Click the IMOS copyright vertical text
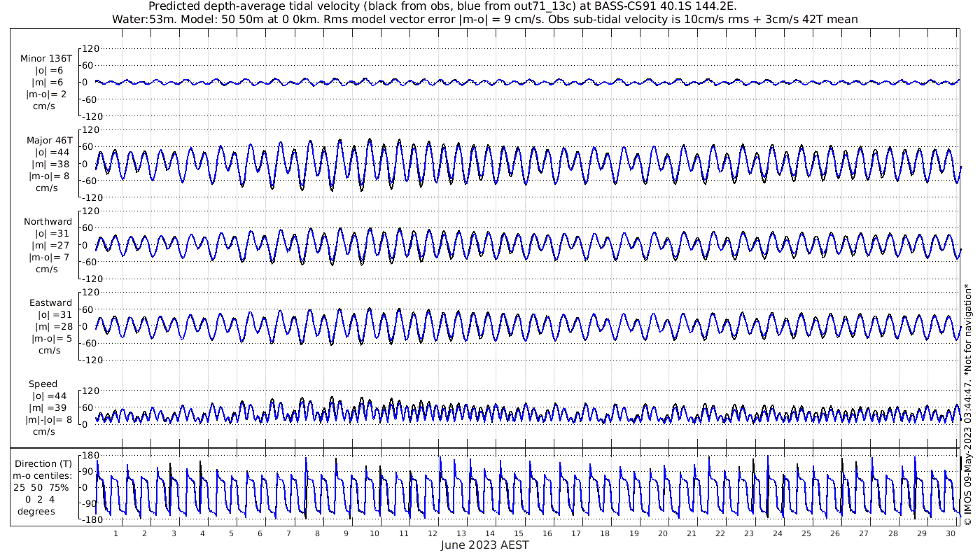Image resolution: width=980 pixels, height=560 pixels. pos(969,404)
